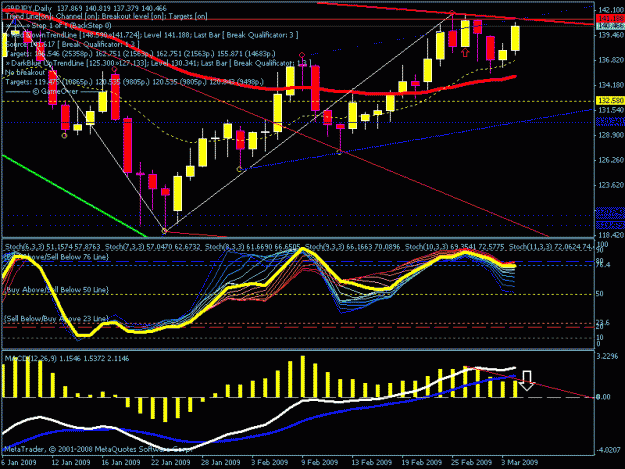Click the green diagonal channel line
The height and width of the screenshot is (469, 625).
pos(75,196)
